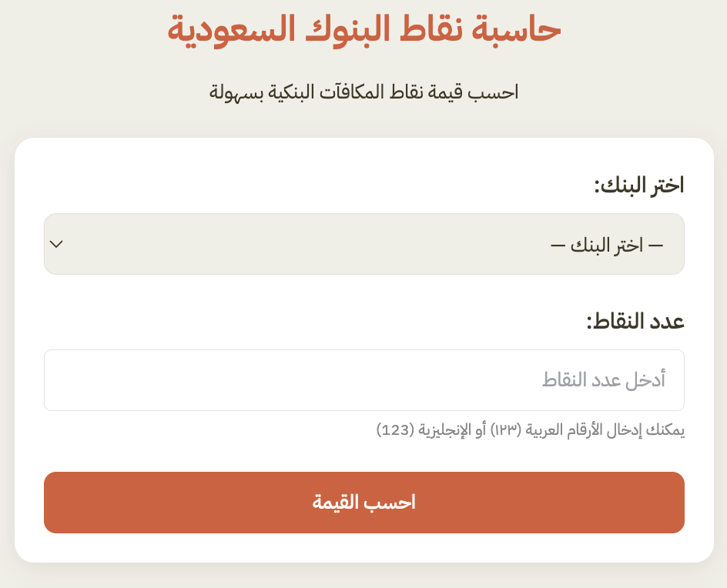Click the chevron arrow on the bank dropdown

(56, 244)
